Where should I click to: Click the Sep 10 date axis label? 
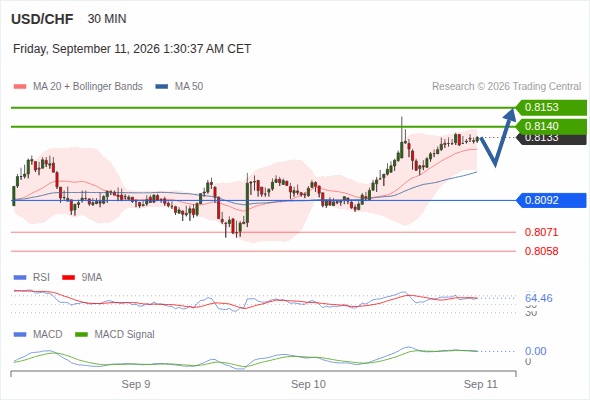point(308,384)
